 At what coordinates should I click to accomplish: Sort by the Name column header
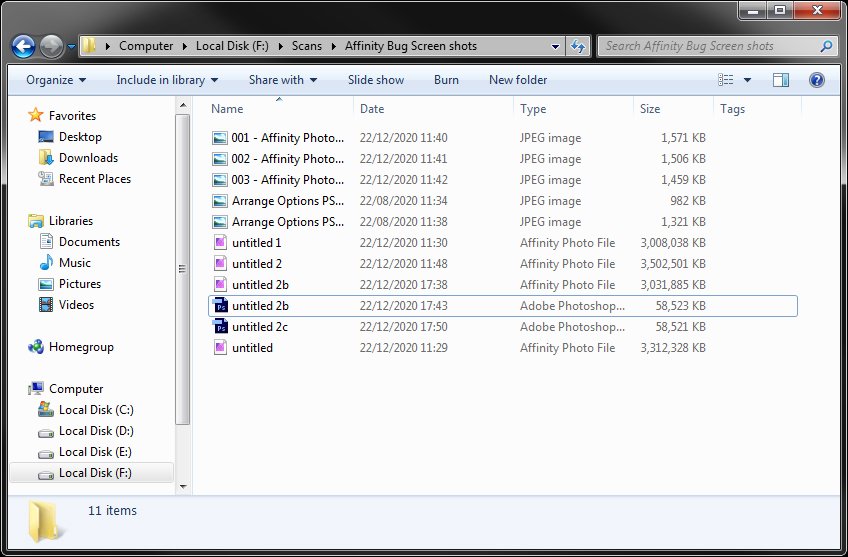point(227,109)
